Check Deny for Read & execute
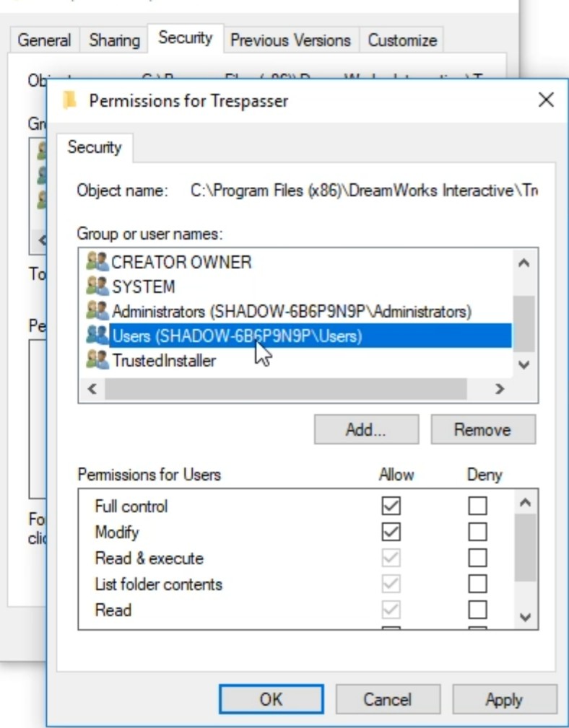The image size is (569, 728). 477,558
